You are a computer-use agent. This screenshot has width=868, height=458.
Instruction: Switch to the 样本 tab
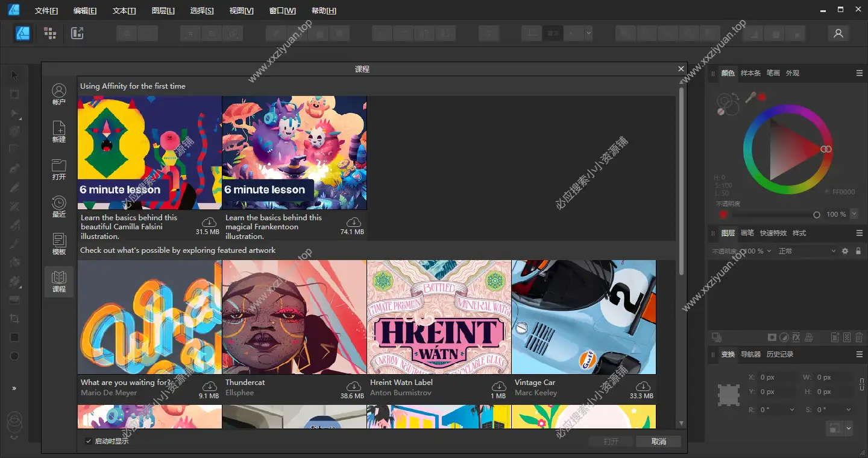tap(750, 73)
